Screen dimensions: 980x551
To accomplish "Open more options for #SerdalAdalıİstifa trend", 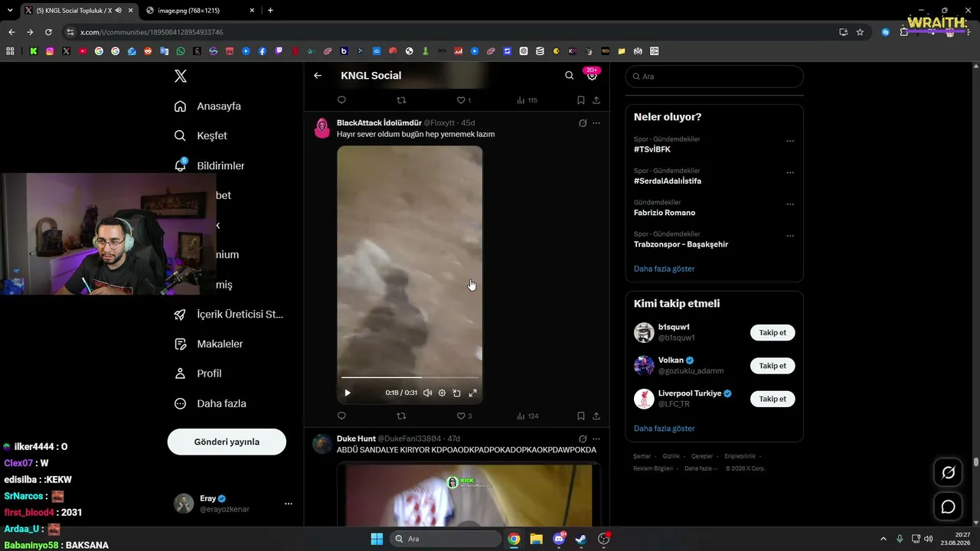I will tap(790, 173).
